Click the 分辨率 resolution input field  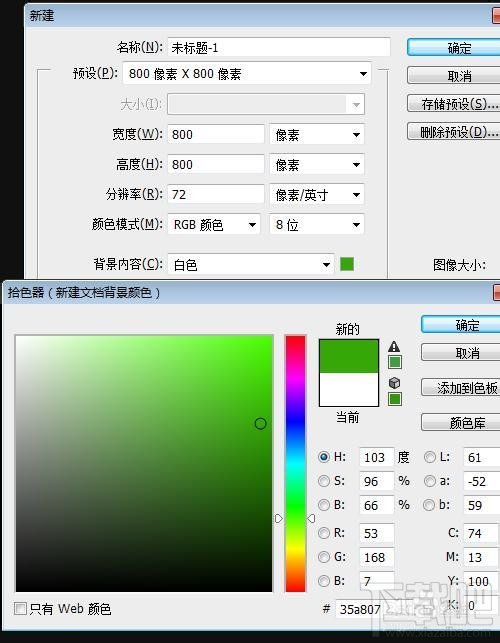216,194
